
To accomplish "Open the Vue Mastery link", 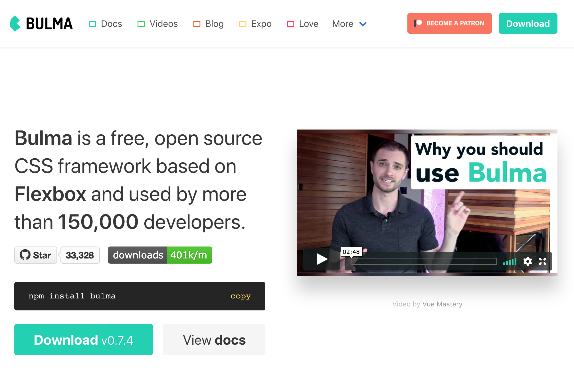I will [x=442, y=304].
